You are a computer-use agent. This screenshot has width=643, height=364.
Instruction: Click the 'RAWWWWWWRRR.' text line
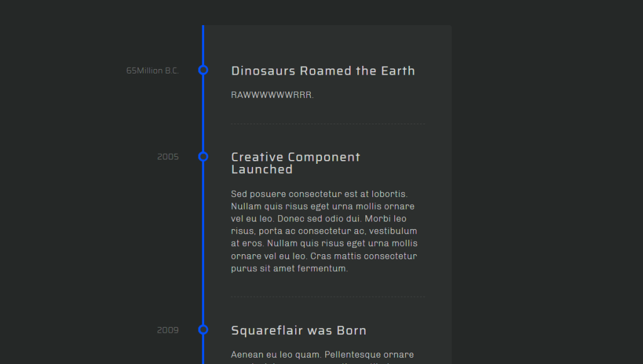coord(273,95)
